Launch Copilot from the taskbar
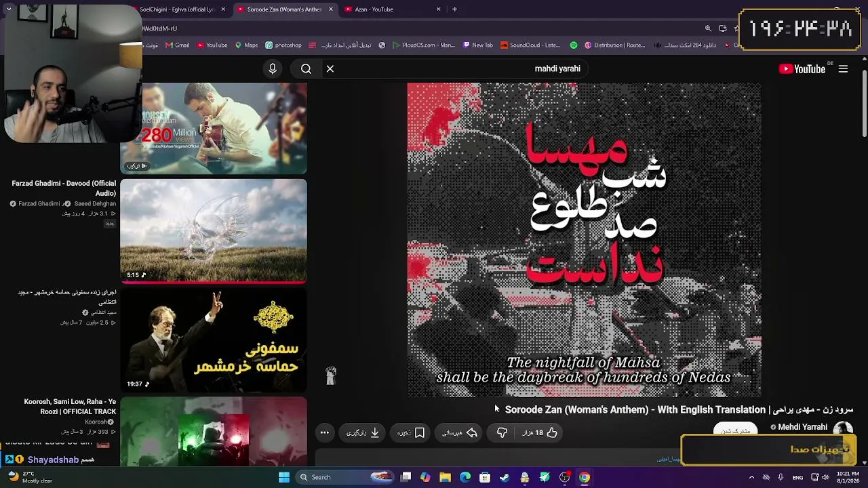The image size is (868, 488). 425,477
